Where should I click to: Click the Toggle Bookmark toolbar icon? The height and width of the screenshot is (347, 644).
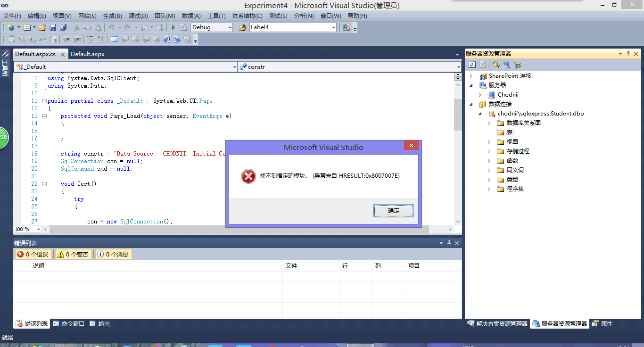115,40
